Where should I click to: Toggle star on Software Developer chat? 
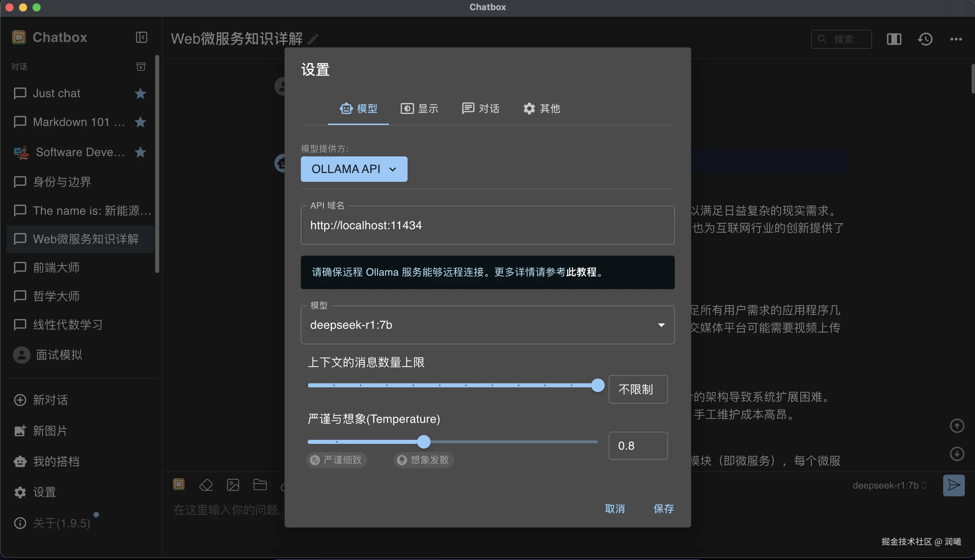click(x=141, y=152)
